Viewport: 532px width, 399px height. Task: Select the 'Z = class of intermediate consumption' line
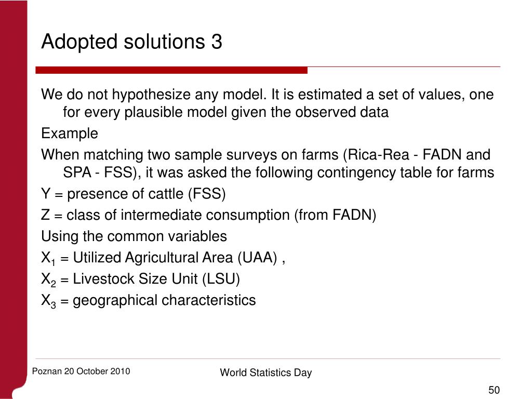pyautogui.click(x=209, y=215)
